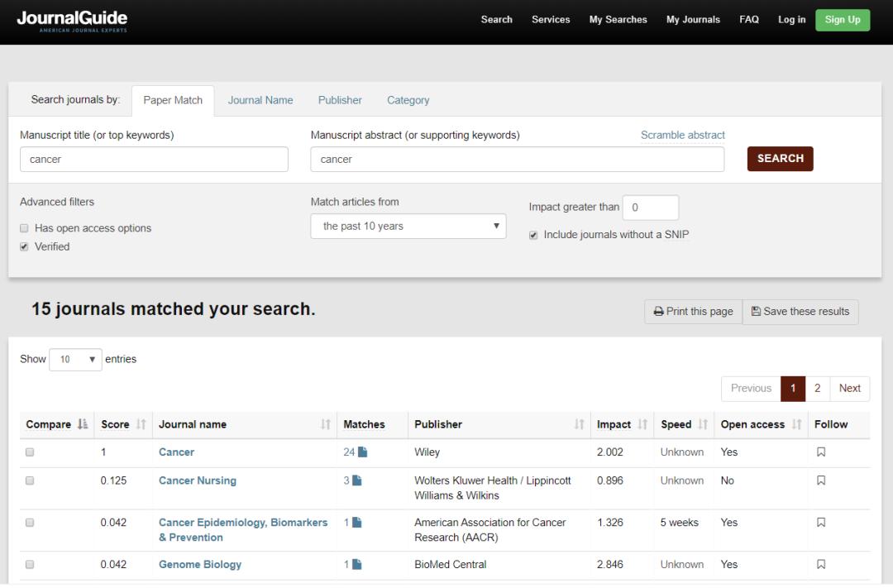This screenshot has width=893, height=588.
Task: Switch to the Journal Name tab
Action: pos(260,100)
